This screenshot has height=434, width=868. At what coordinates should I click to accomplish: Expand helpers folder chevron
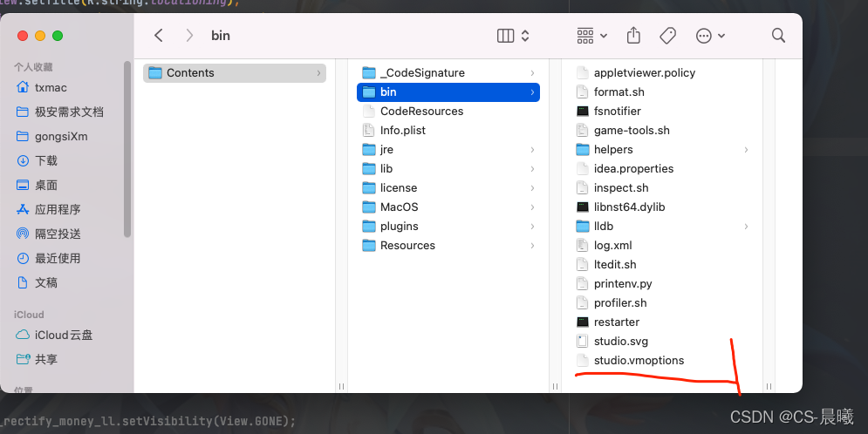click(x=746, y=149)
